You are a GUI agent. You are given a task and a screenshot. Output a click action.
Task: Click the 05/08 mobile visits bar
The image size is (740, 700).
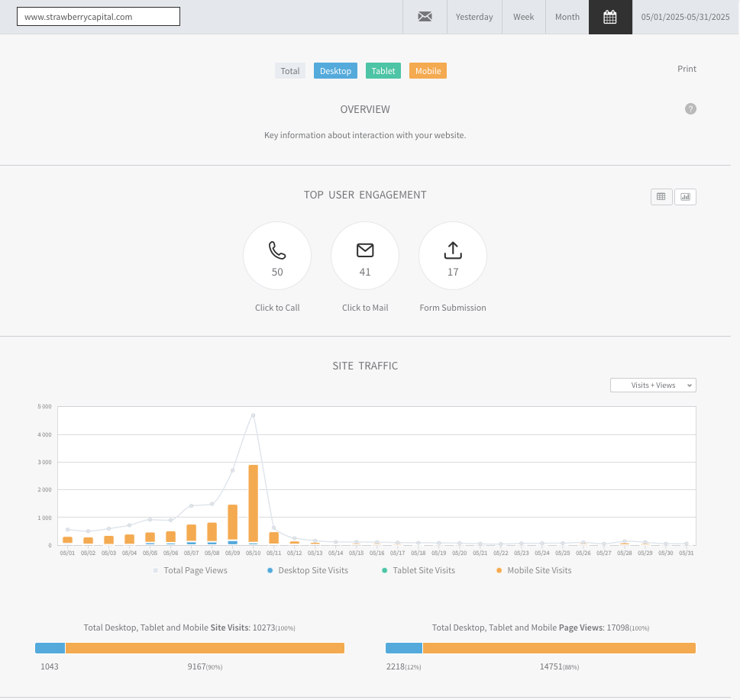point(212,532)
